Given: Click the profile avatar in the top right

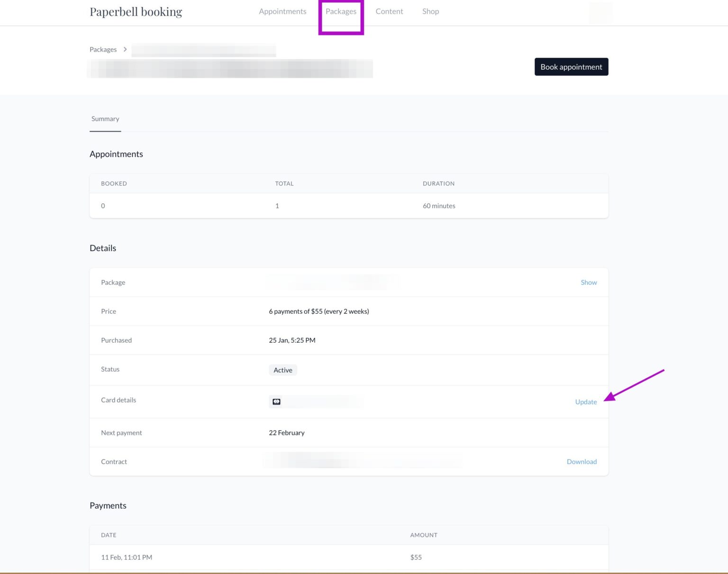Looking at the screenshot, I should tap(601, 13).
